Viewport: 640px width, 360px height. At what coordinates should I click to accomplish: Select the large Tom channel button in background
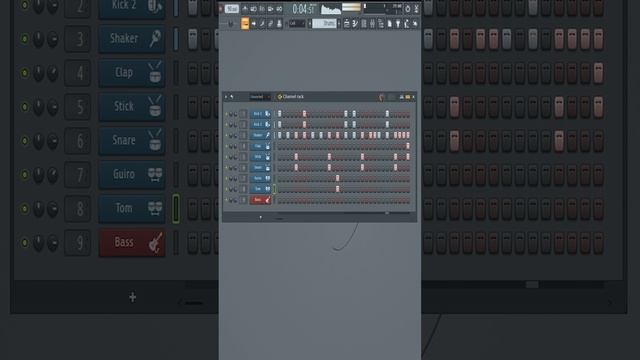[132, 209]
